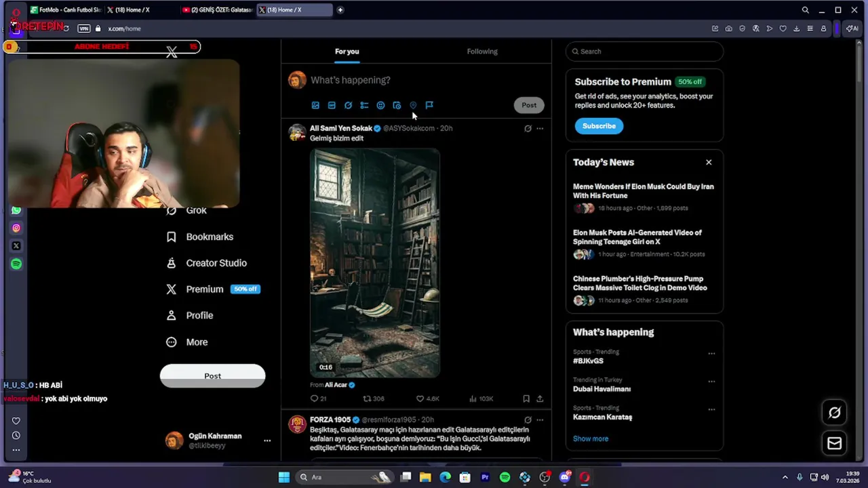Open the floating Grok button

point(835,412)
